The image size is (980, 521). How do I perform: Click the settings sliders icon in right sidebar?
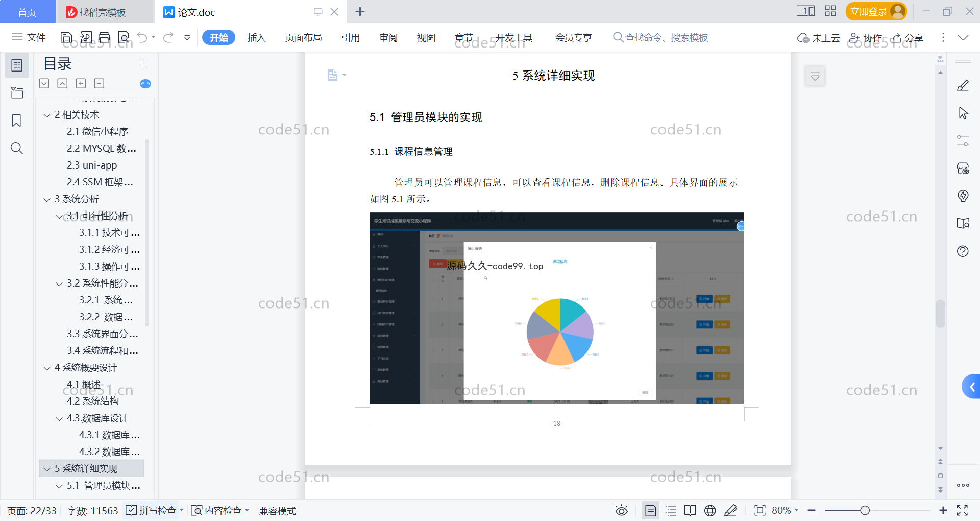point(963,140)
